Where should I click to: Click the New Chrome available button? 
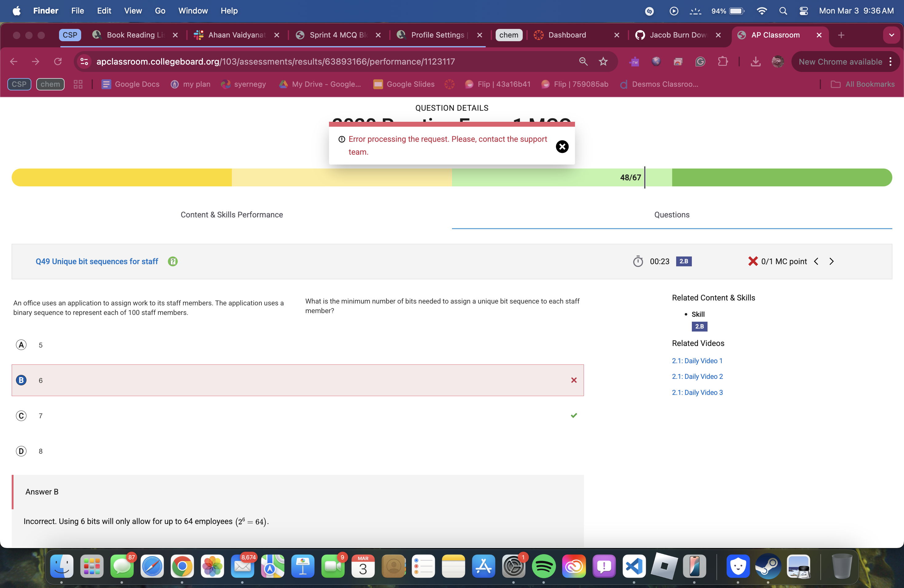point(840,62)
